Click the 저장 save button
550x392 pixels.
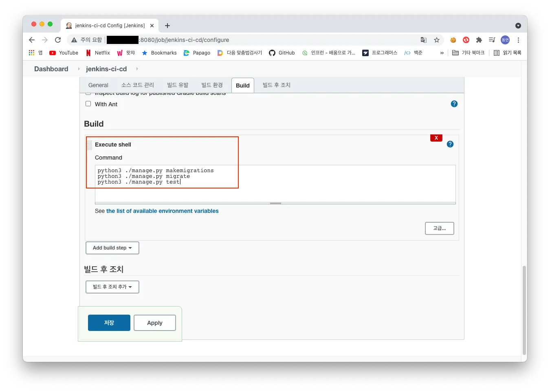[x=109, y=323]
